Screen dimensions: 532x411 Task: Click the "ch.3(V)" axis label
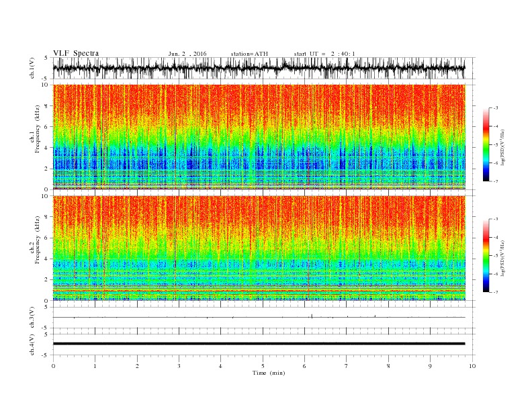pos(32,318)
